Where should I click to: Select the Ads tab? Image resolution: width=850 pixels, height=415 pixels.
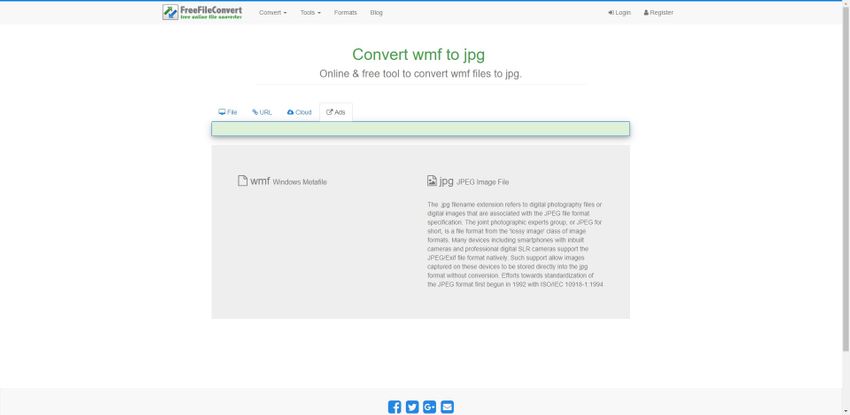coord(336,112)
